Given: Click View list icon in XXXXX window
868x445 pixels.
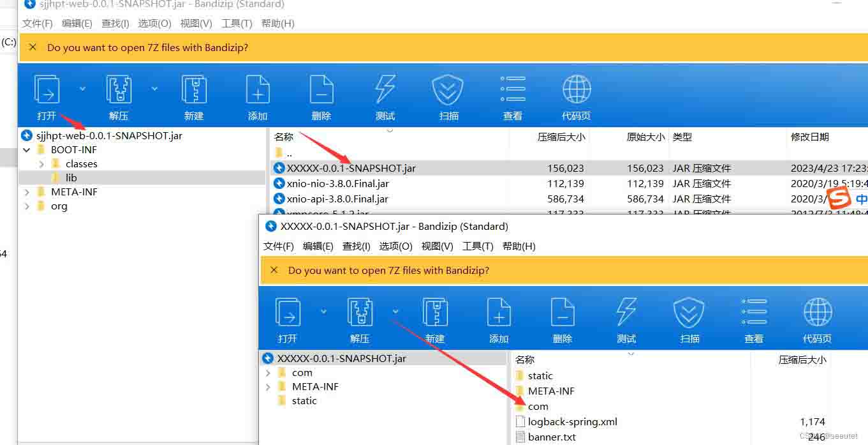Looking at the screenshot, I should point(754,313).
